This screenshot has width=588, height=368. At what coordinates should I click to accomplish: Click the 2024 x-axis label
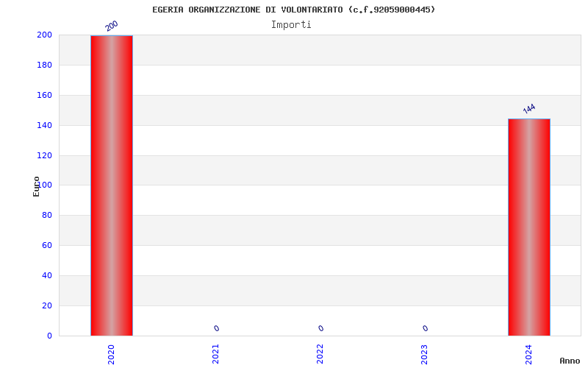[x=528, y=354]
